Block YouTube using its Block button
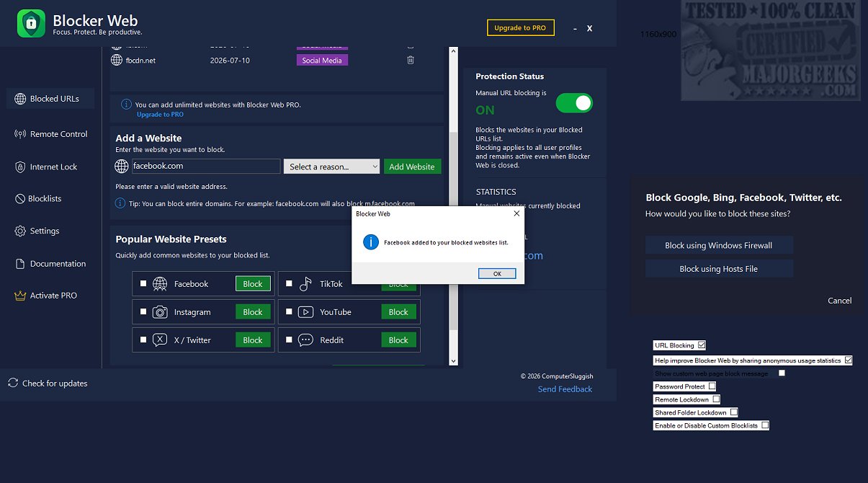 pyautogui.click(x=398, y=312)
